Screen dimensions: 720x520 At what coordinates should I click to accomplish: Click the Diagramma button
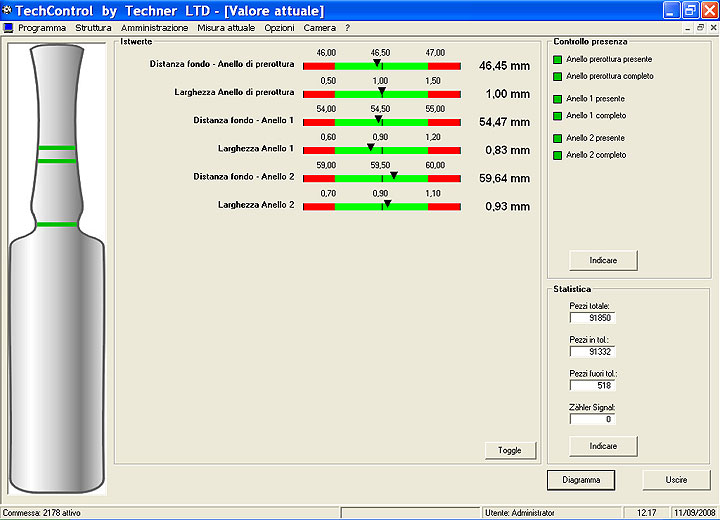(x=581, y=480)
